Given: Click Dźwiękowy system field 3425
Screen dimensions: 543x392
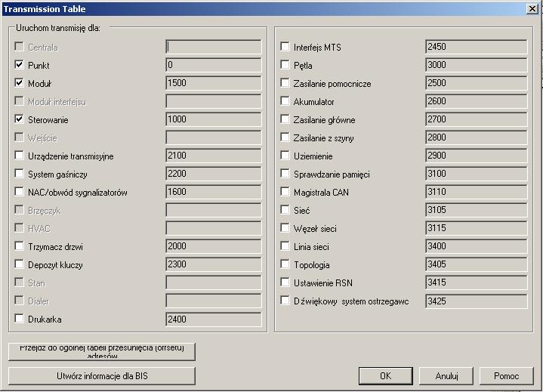Looking at the screenshot, I should point(477,301).
